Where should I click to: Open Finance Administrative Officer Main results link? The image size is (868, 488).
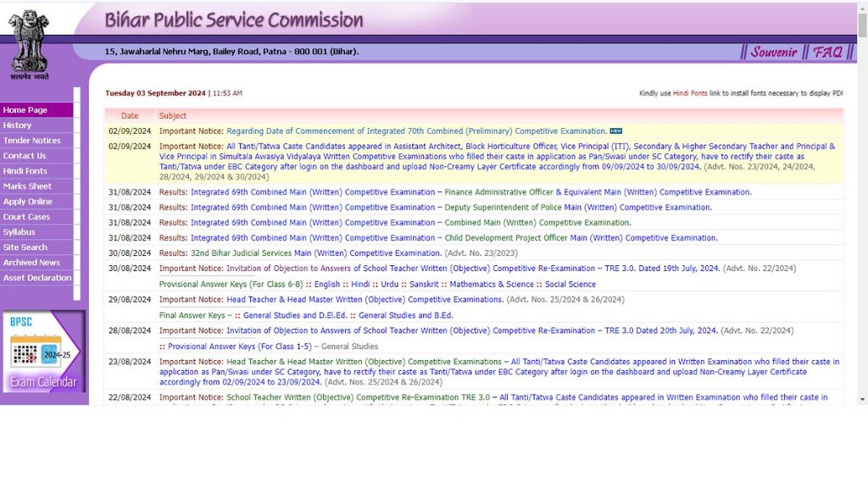coord(471,192)
